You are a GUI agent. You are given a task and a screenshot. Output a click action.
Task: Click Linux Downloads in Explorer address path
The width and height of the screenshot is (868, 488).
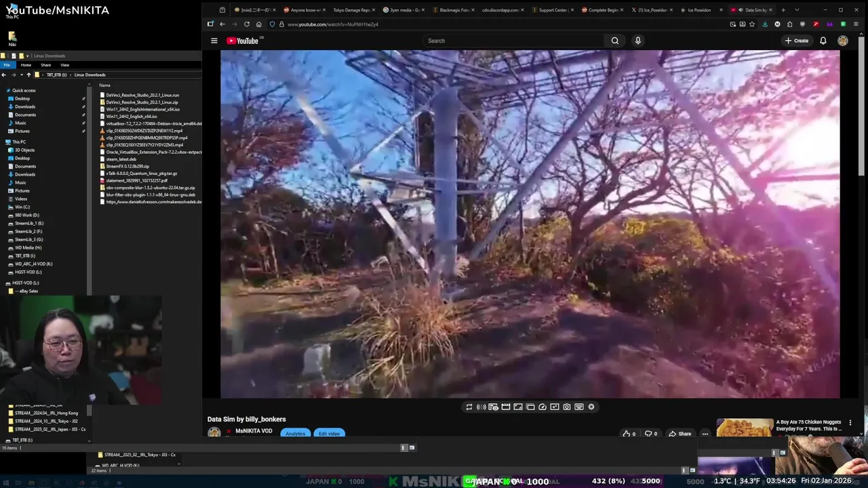point(90,75)
